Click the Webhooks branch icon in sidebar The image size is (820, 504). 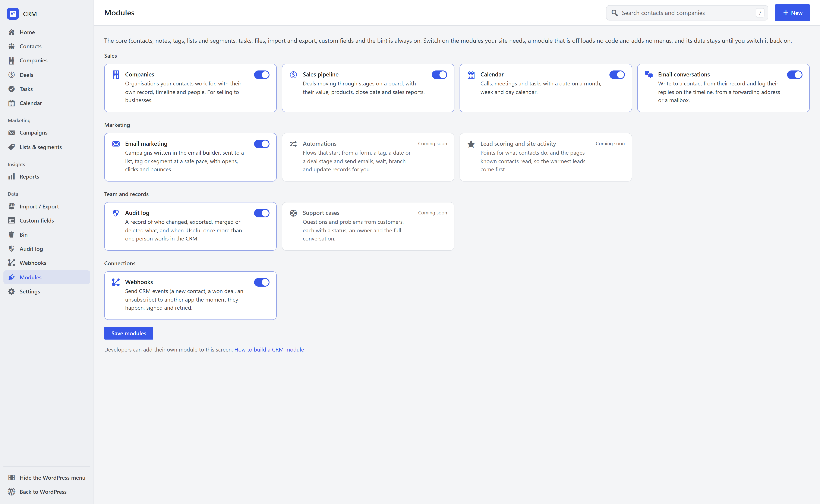click(12, 263)
